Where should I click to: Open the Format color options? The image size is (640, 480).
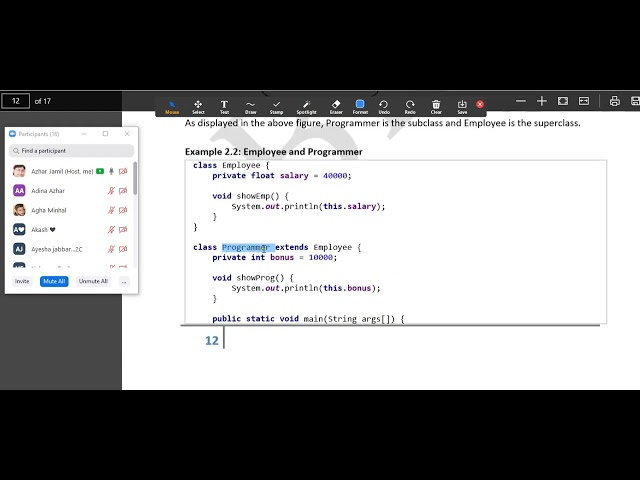[360, 105]
